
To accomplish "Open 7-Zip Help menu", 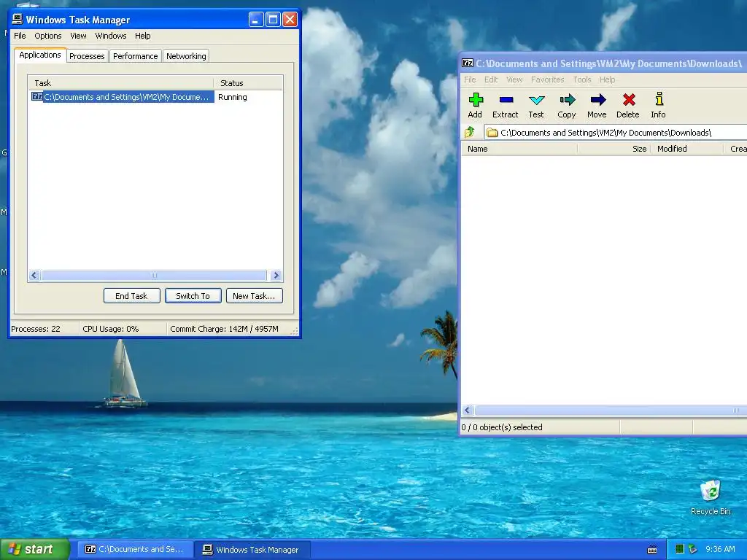I will click(x=607, y=79).
